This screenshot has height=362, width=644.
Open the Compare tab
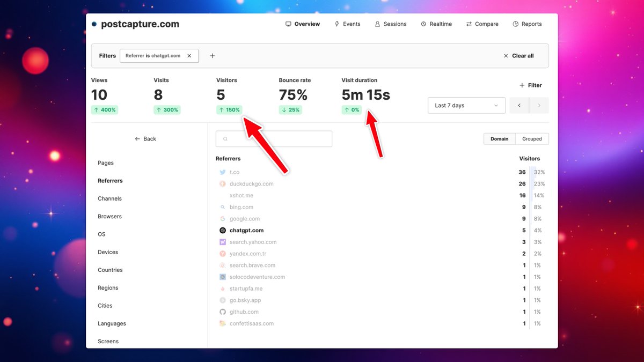482,24
